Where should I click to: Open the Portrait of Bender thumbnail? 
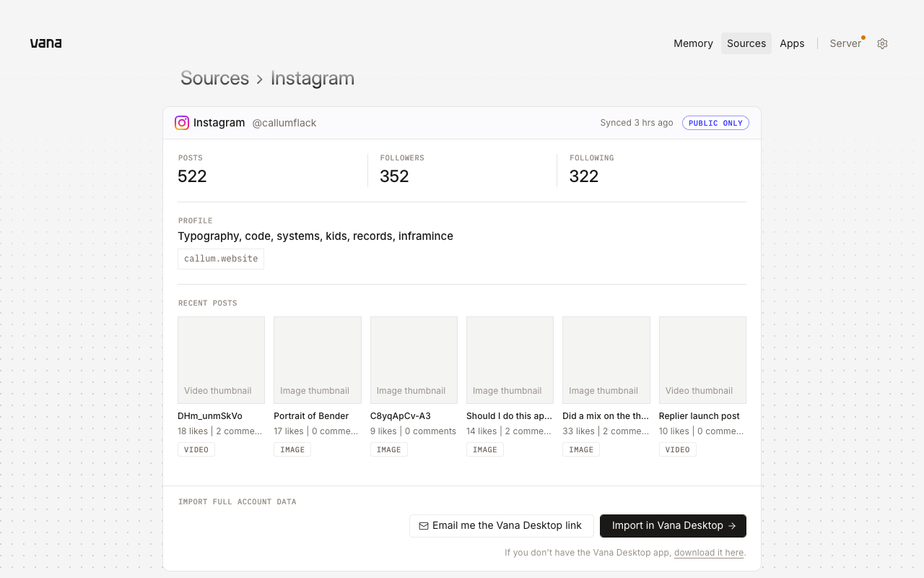click(x=318, y=360)
